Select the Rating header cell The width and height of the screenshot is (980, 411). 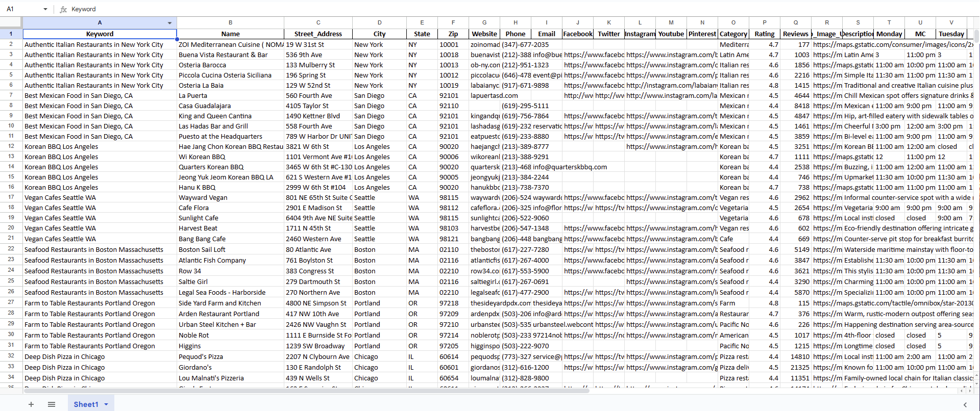tap(765, 34)
